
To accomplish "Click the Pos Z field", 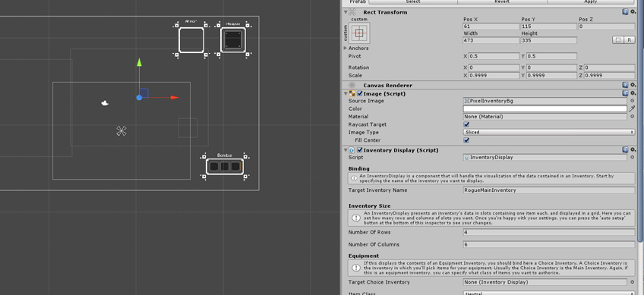I will 606,27.
